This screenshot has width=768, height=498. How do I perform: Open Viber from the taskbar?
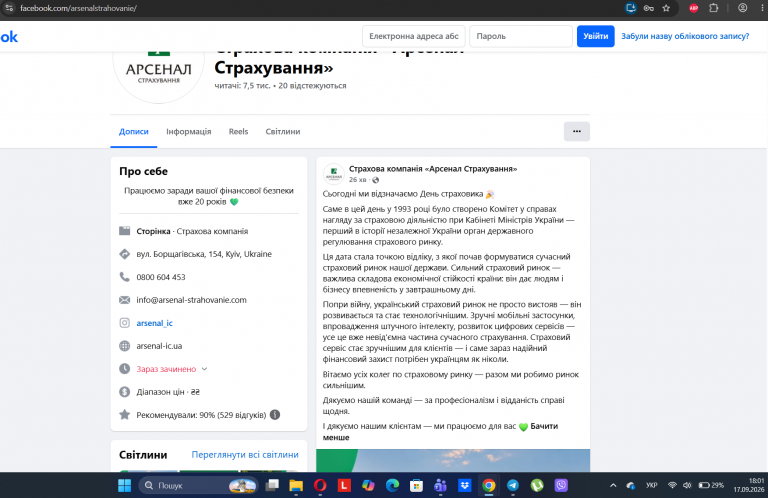(561, 485)
